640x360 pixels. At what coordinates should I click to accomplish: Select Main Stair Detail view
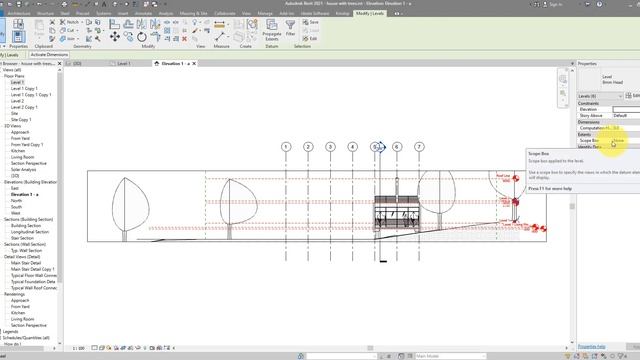click(x=26, y=263)
